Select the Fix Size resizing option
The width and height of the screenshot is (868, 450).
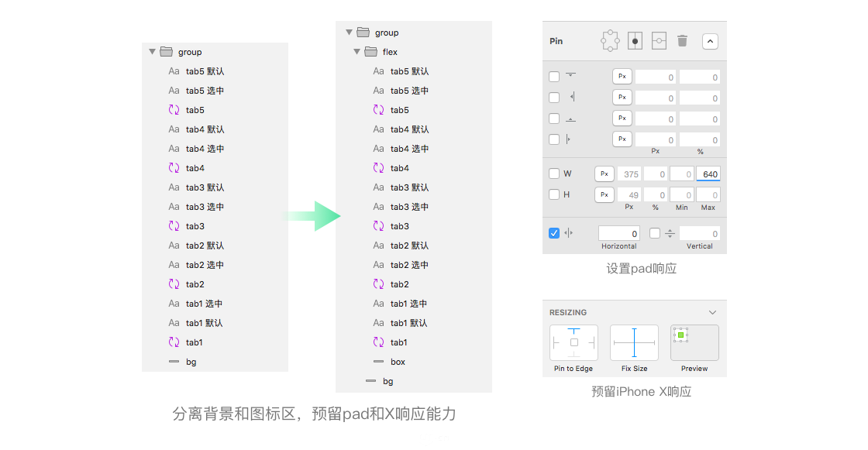pos(635,342)
